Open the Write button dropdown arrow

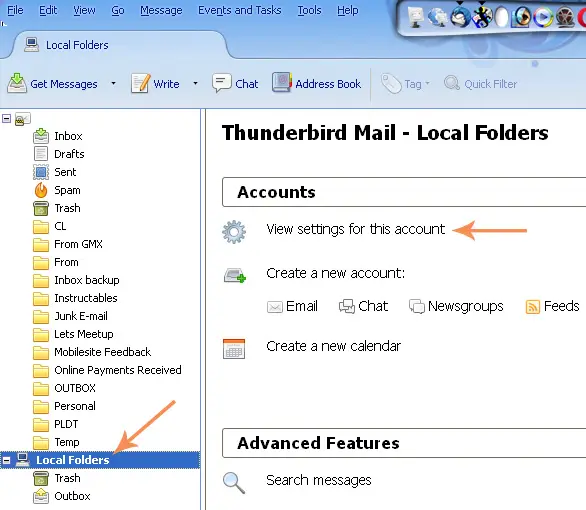[x=195, y=83]
